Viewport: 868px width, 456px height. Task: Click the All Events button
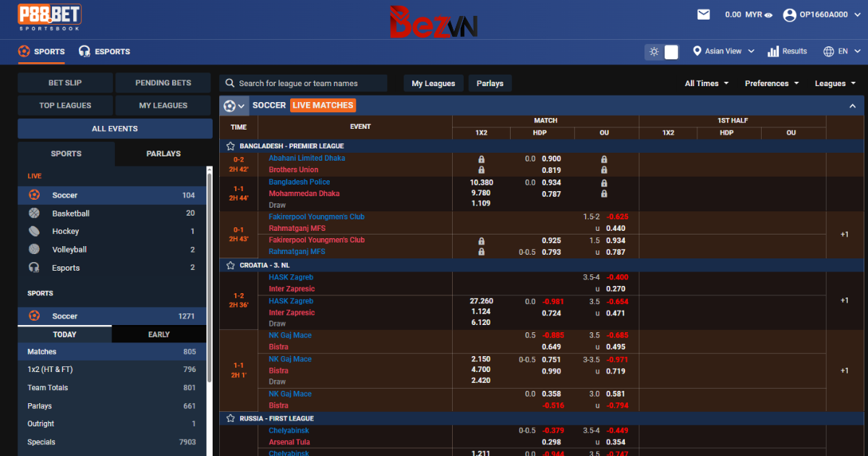pos(114,129)
